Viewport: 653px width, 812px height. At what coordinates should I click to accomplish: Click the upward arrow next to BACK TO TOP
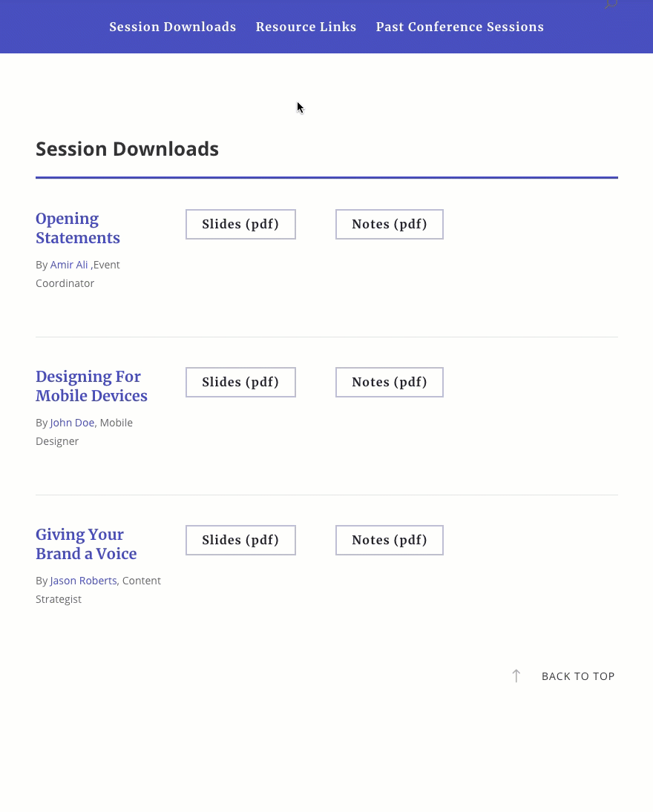516,676
